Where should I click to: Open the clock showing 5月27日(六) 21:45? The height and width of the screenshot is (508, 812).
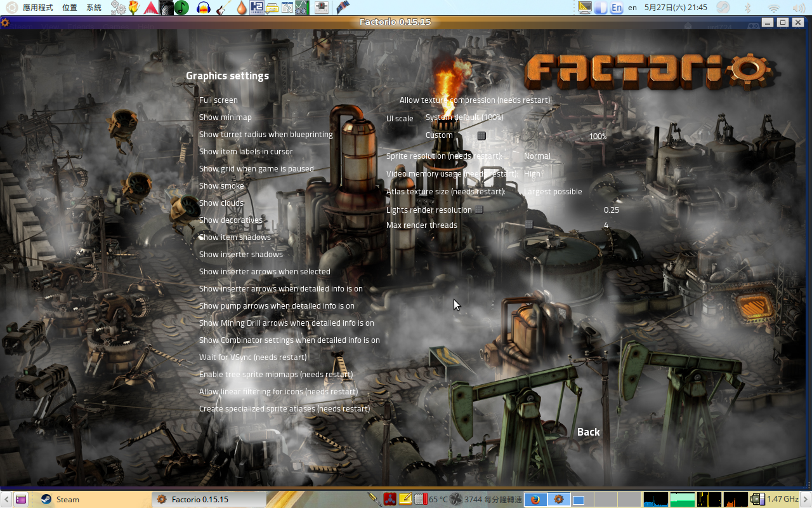pos(676,8)
